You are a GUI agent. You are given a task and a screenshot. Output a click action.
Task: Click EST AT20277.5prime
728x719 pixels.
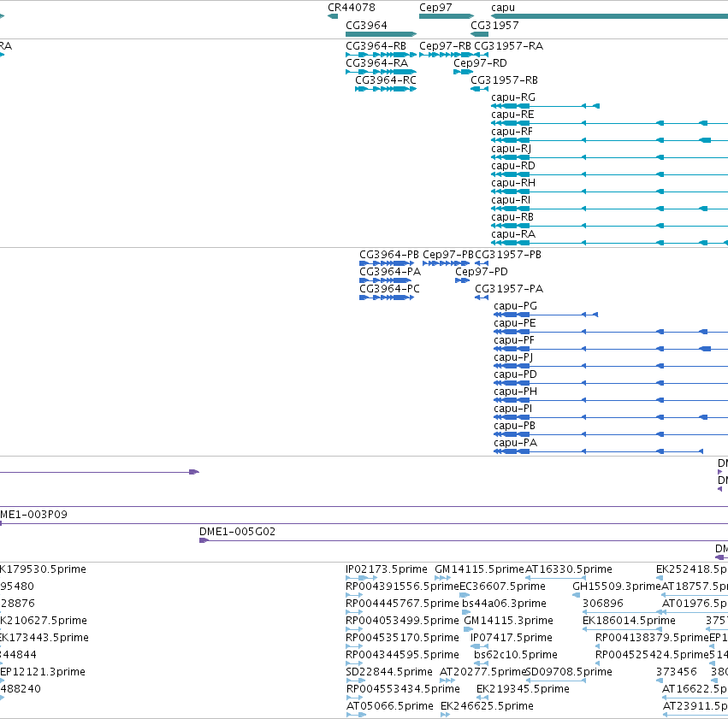click(482, 673)
